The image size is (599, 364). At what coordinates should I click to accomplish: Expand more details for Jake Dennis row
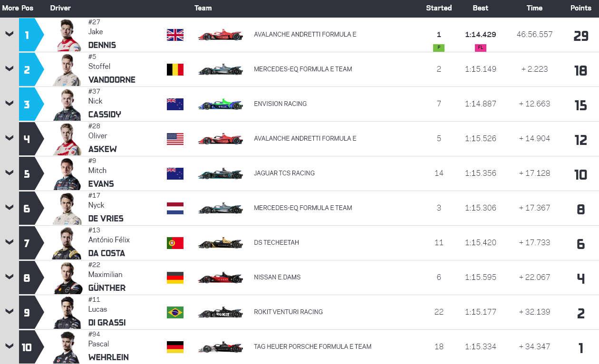click(9, 34)
